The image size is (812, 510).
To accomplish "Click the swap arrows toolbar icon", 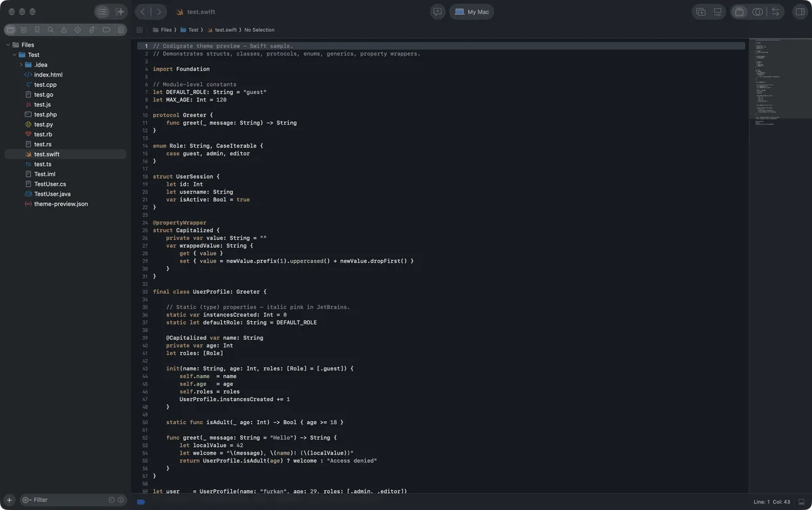I will [x=775, y=12].
